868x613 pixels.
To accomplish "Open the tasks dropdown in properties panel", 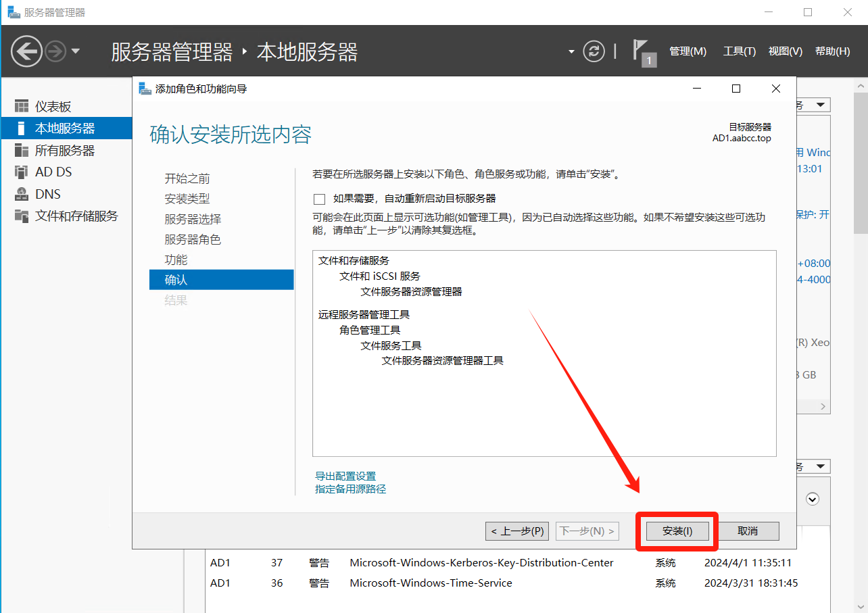I will [821, 105].
